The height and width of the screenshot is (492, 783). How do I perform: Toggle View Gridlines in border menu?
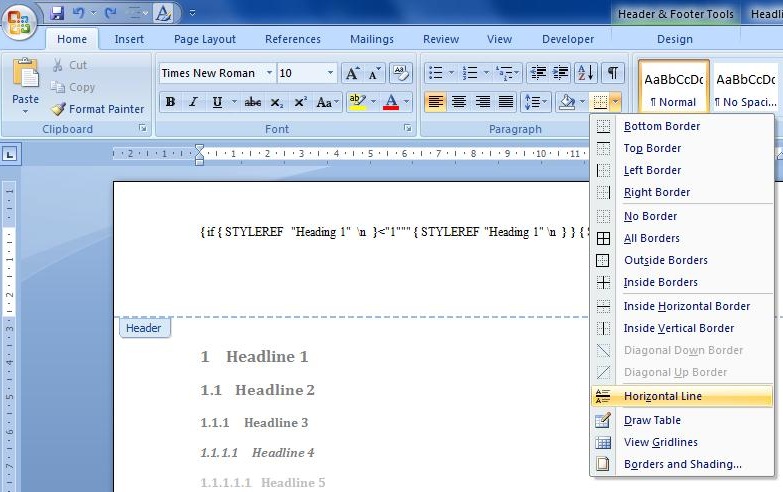pyautogui.click(x=660, y=442)
